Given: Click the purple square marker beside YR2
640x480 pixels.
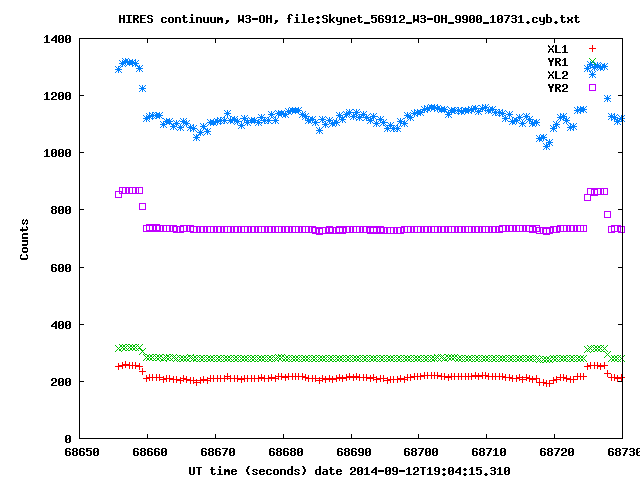Looking at the screenshot, I should (592, 87).
